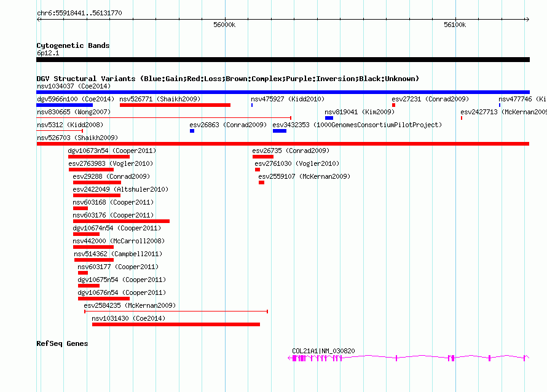Click the long blue nsv1034037 gain bar
The image size is (547, 392).
click(x=283, y=92)
